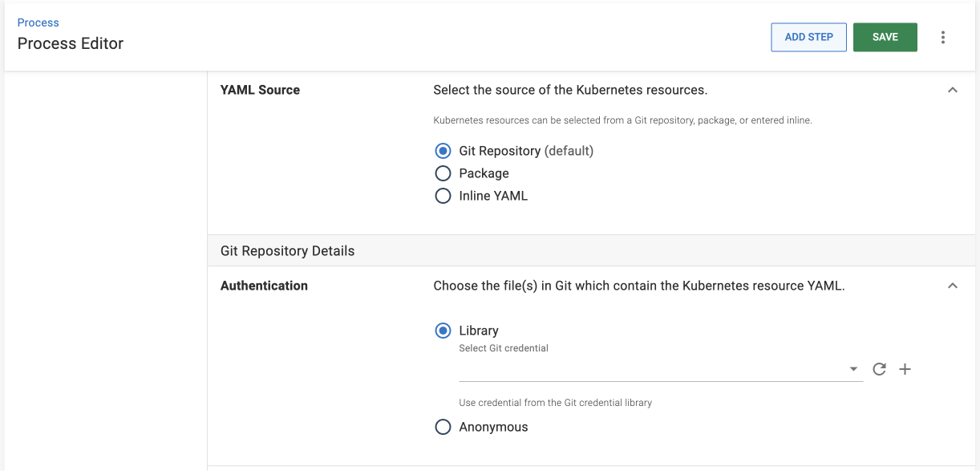This screenshot has height=471, width=980.
Task: Collapse the YAML Source section
Action: 954,90
